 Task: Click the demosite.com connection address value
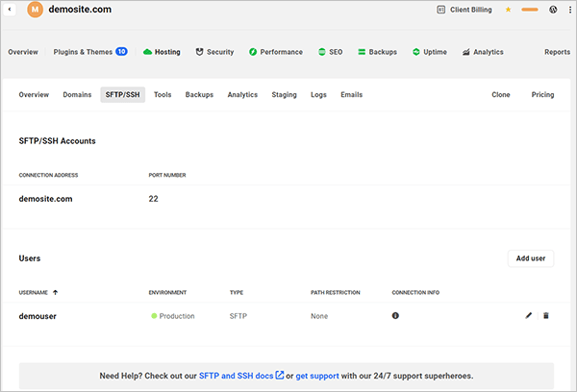tap(45, 199)
